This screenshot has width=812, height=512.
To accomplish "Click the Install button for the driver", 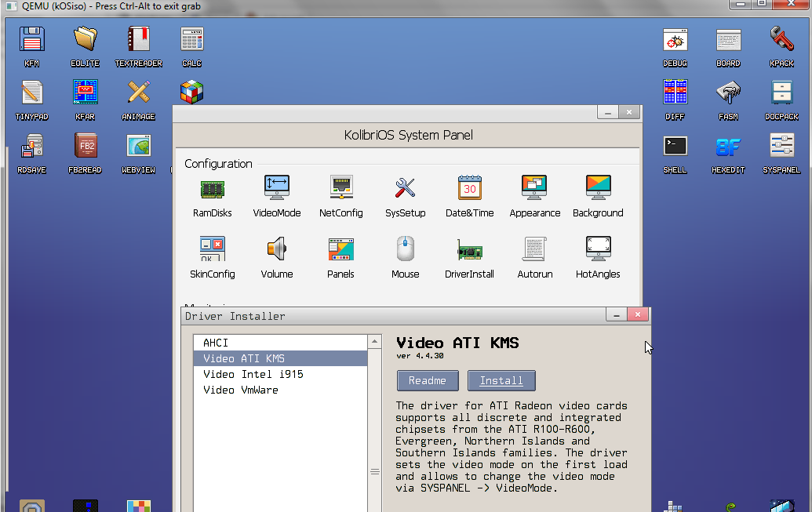I will pyautogui.click(x=501, y=380).
